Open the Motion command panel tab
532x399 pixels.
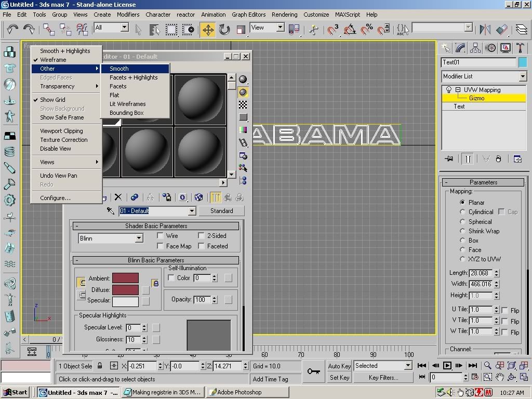pyautogui.click(x=490, y=48)
